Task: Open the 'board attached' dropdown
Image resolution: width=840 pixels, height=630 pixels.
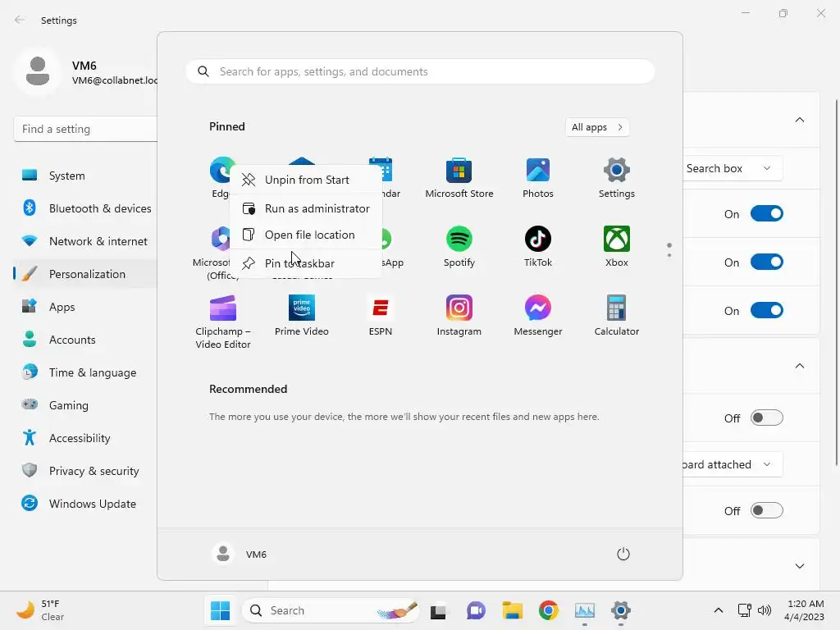Action: [x=733, y=464]
